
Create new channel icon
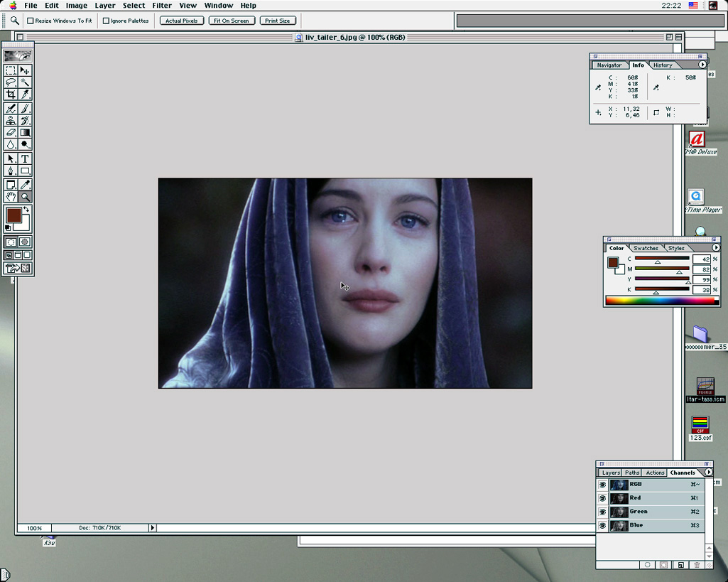click(680, 565)
